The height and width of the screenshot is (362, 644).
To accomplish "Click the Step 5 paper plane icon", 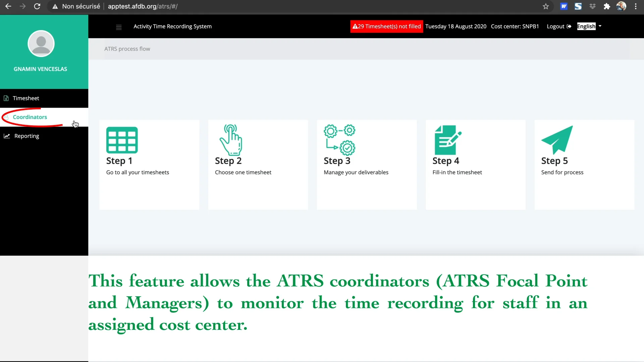I will 557,140.
